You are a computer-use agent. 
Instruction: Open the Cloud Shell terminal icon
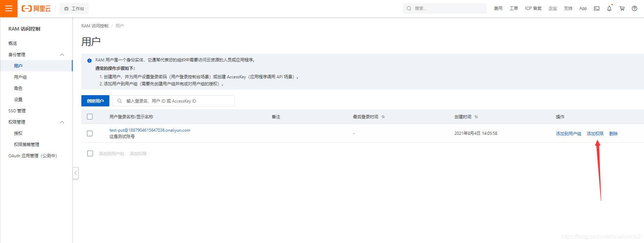tap(597, 8)
